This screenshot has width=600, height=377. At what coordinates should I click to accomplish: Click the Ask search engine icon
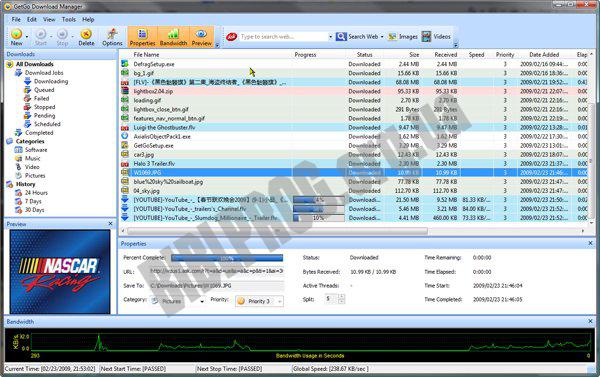coord(232,37)
